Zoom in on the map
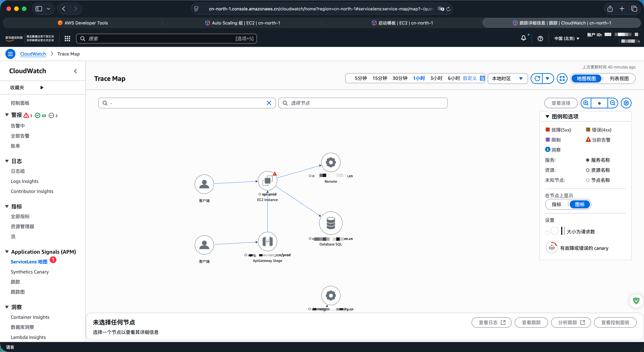Screen dimensions: 644x352 [586, 103]
